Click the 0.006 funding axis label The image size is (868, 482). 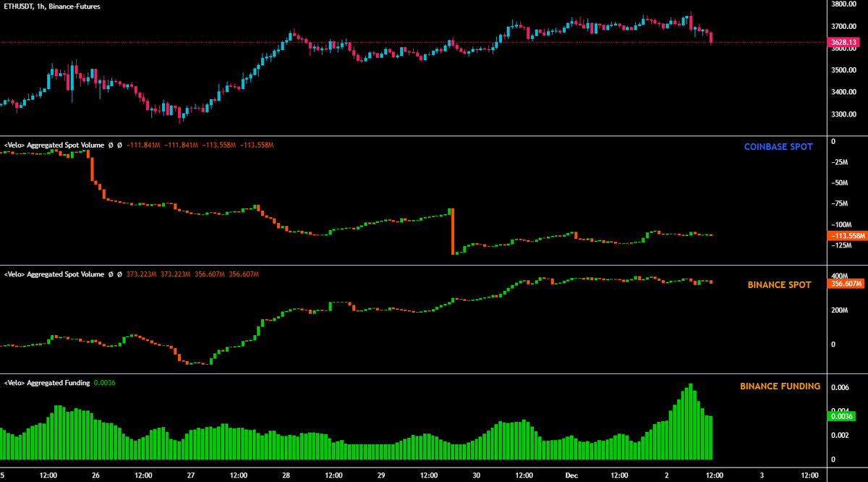841,388
